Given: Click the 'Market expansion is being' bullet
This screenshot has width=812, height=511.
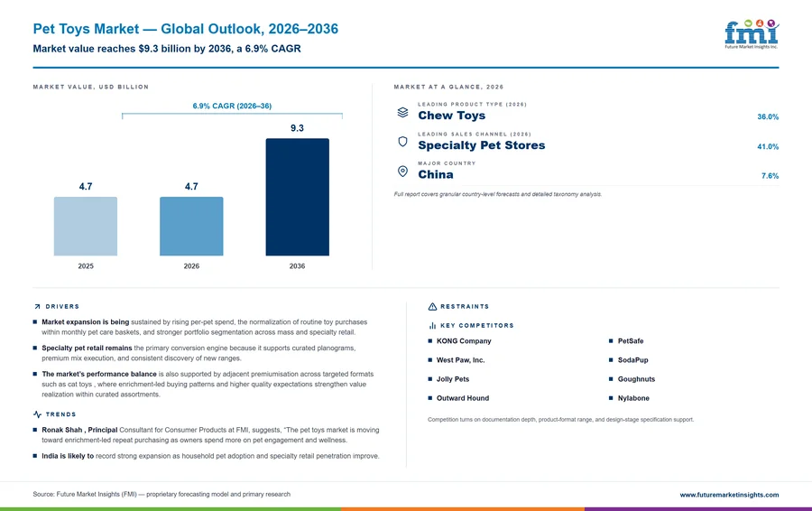Looking at the screenshot, I should (205, 327).
